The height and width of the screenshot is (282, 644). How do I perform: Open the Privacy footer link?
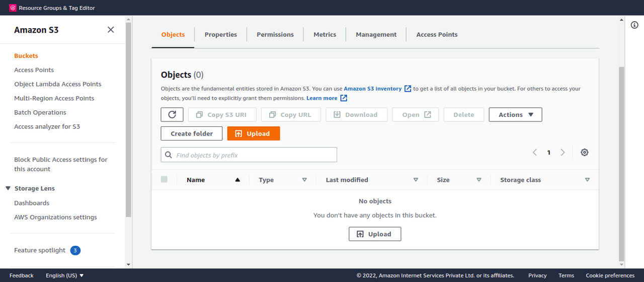tap(537, 275)
